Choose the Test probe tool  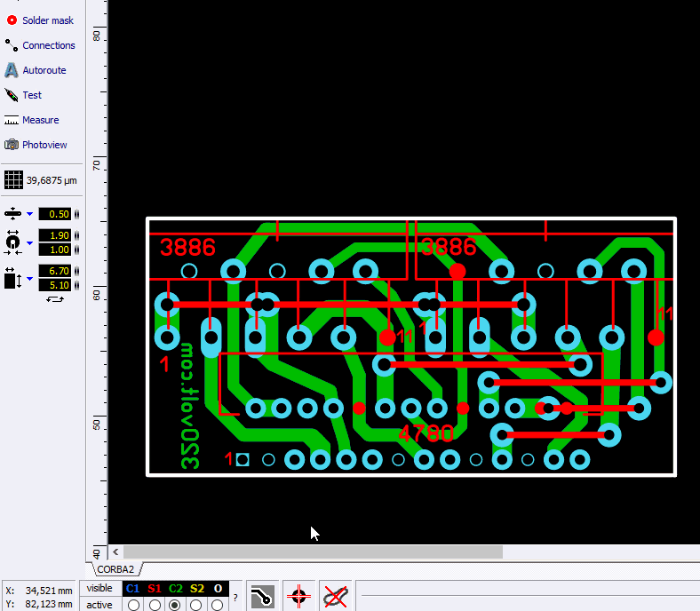tap(23, 95)
